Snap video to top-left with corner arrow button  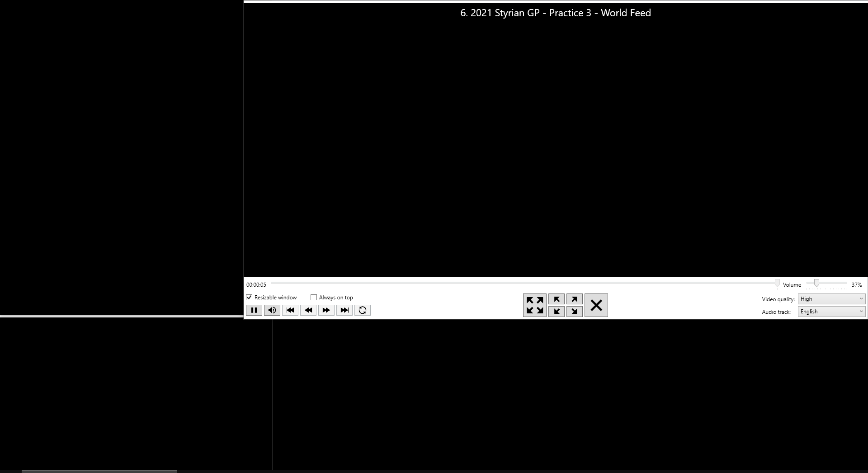point(557,299)
